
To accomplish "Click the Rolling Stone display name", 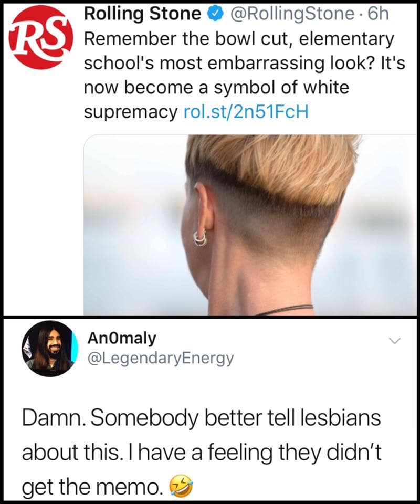I will [x=143, y=14].
